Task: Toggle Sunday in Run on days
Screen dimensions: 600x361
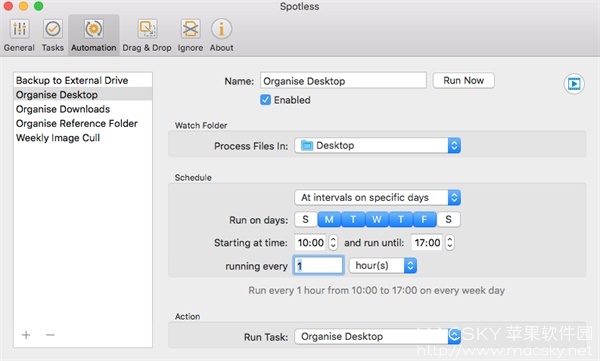Action: (x=306, y=219)
